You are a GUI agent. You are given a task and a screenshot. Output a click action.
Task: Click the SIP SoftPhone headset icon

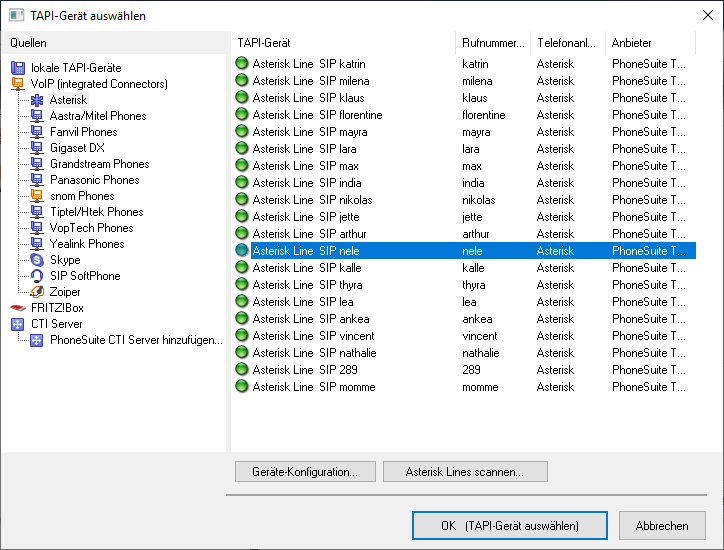pyautogui.click(x=37, y=276)
